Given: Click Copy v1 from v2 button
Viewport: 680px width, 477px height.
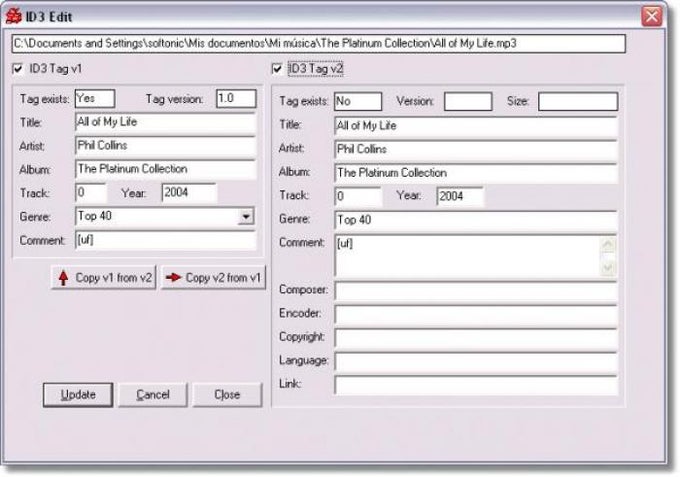Looking at the screenshot, I should [104, 278].
